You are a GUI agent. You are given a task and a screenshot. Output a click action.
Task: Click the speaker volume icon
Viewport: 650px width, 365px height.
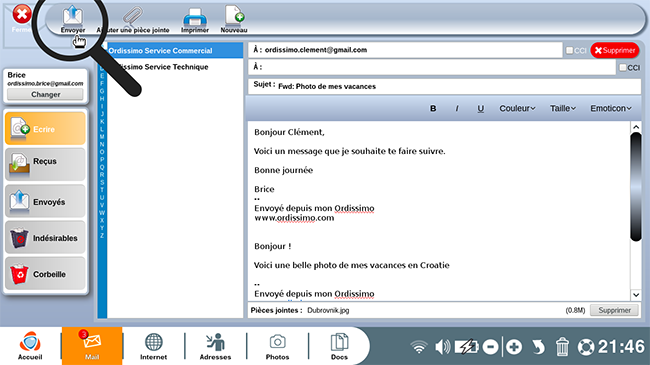[443, 347]
